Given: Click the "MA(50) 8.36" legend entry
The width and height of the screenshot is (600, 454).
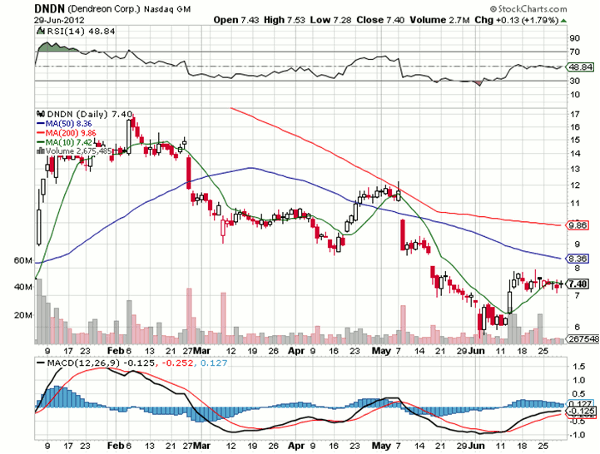Looking at the screenshot, I should pyautogui.click(x=69, y=124).
